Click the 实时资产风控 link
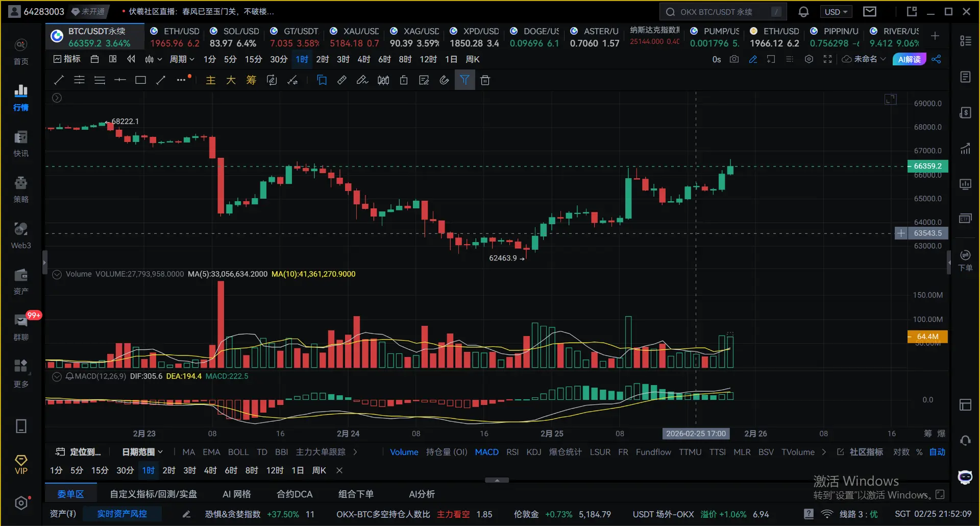Viewport: 980px width, 526px height. 122,514
